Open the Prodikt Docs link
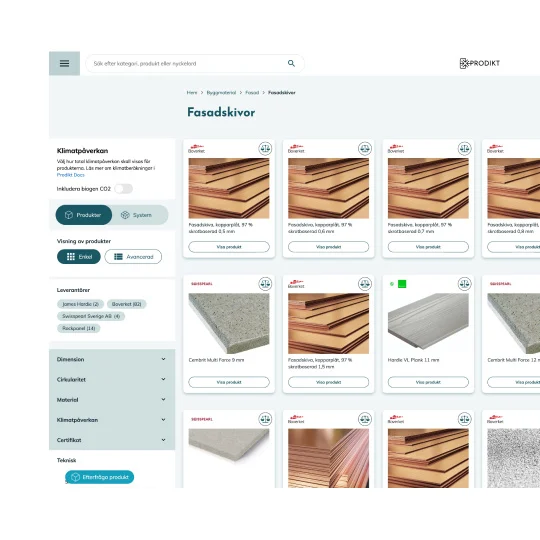The height and width of the screenshot is (540, 540). (71, 175)
